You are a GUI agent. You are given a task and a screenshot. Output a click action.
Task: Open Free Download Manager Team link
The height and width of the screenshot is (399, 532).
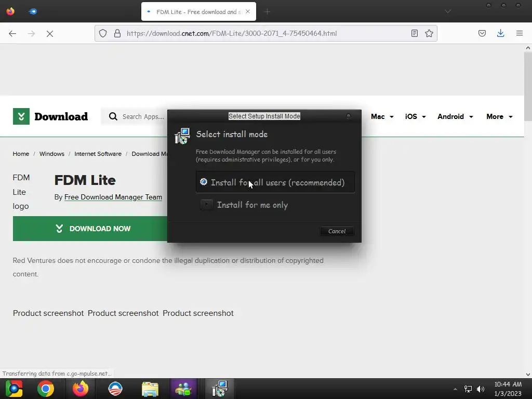(113, 197)
